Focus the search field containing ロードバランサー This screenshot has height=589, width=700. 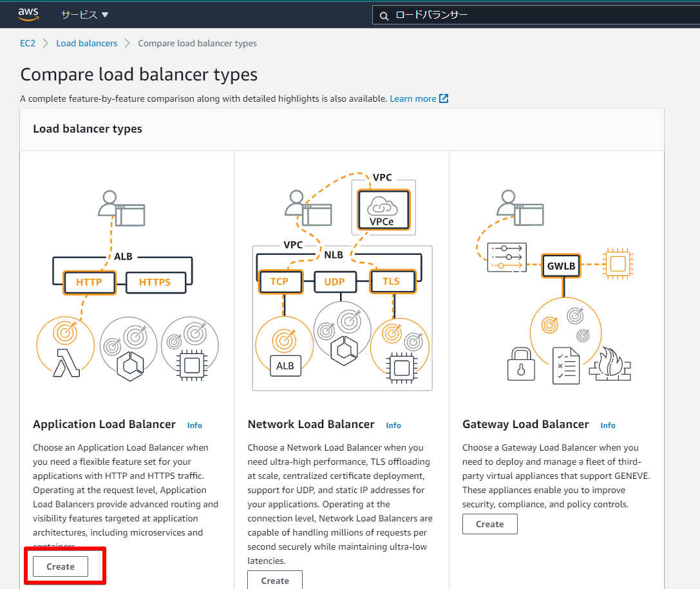536,15
